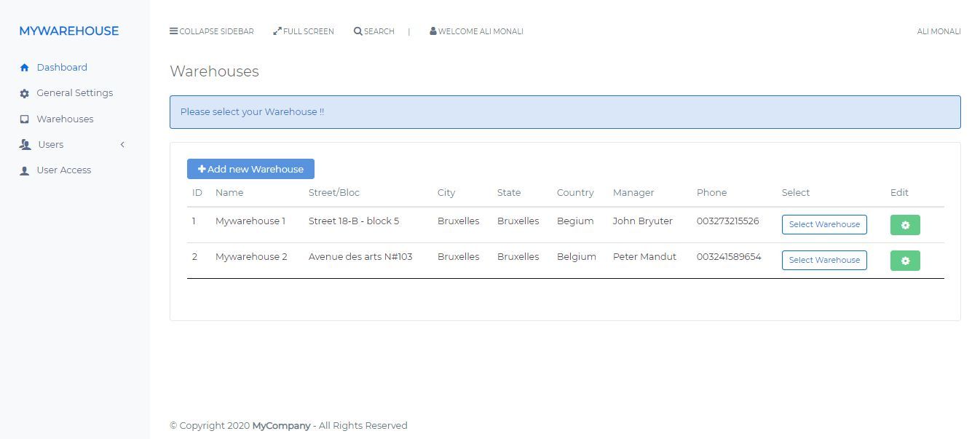The width and height of the screenshot is (980, 439).
Task: Toggle Full Screen mode
Action: [x=304, y=31]
